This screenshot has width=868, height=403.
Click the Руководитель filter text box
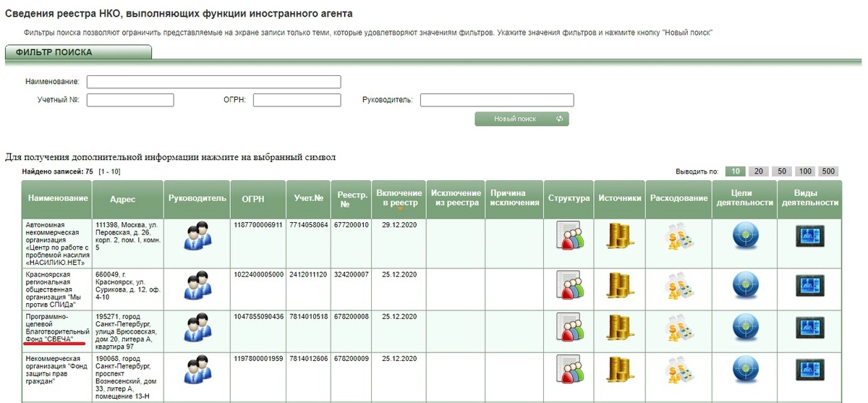click(x=496, y=100)
